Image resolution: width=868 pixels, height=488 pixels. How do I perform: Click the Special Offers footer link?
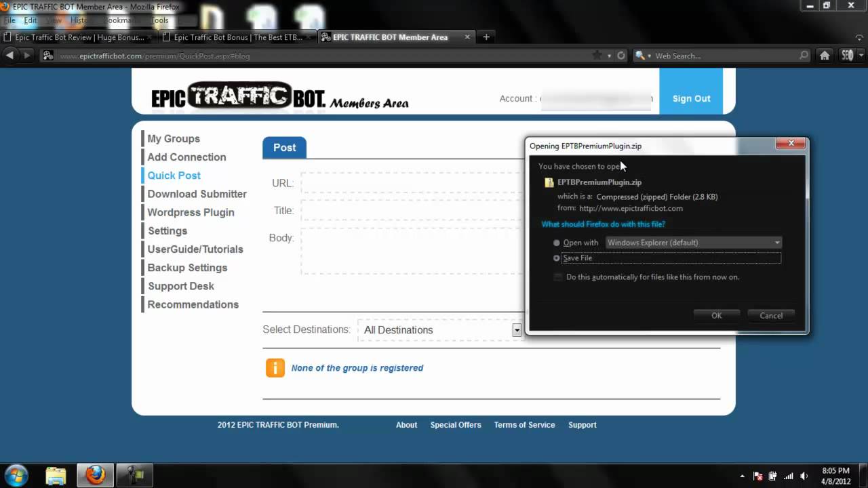click(456, 425)
